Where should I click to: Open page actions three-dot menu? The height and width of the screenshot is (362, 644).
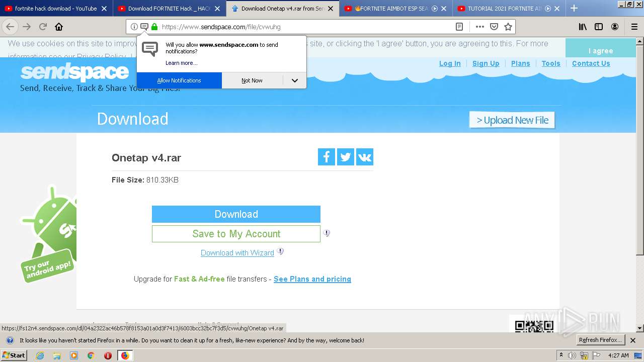(x=480, y=27)
